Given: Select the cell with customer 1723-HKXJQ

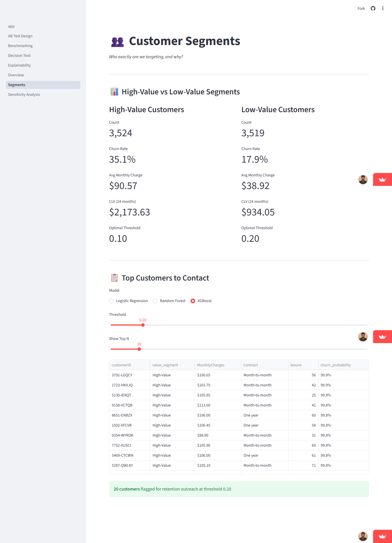Looking at the screenshot, I should pyautogui.click(x=130, y=385).
